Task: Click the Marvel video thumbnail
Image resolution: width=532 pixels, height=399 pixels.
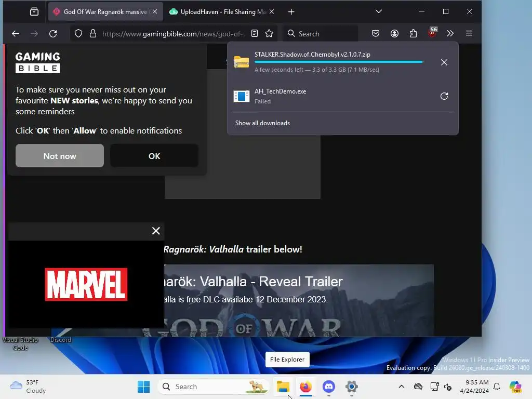Action: pos(86,284)
